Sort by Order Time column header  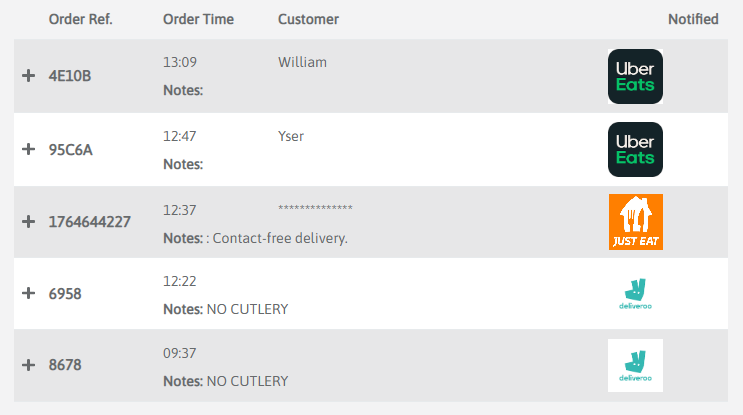pos(200,19)
